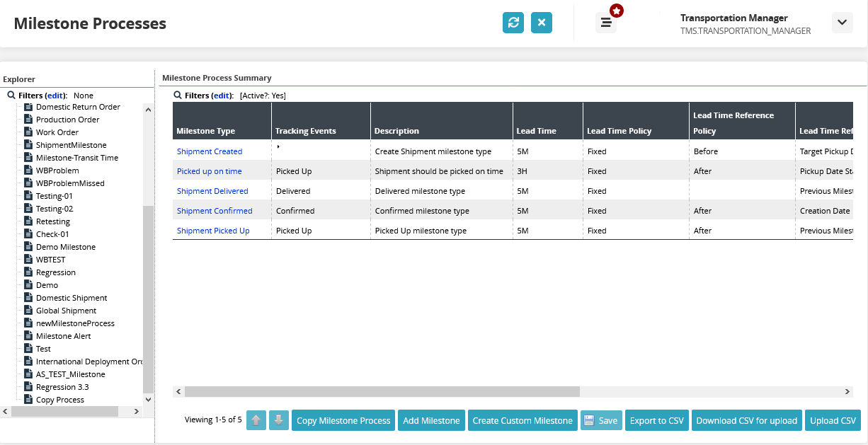Click edit link in Milestone summary filters
The width and height of the screenshot is (868, 445).
(x=222, y=96)
